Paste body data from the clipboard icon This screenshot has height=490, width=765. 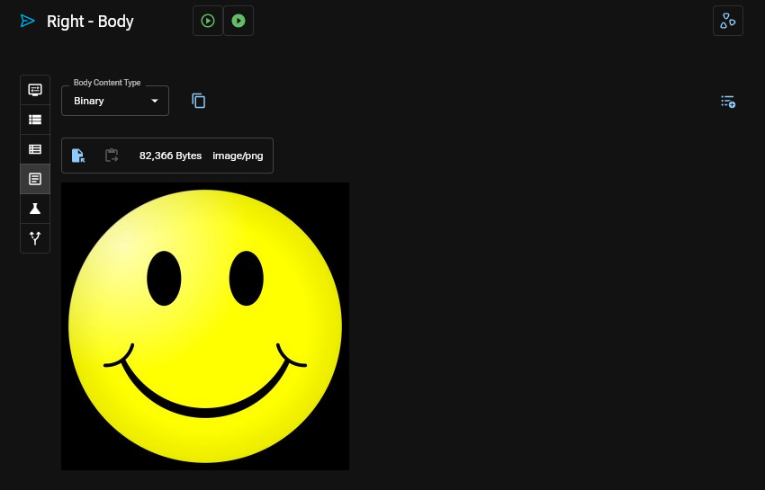coord(111,156)
